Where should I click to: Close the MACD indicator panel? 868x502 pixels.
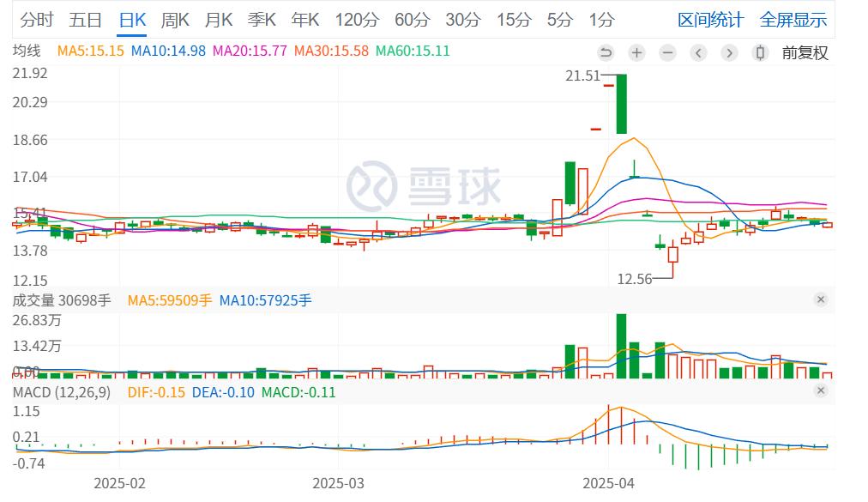pos(820,391)
